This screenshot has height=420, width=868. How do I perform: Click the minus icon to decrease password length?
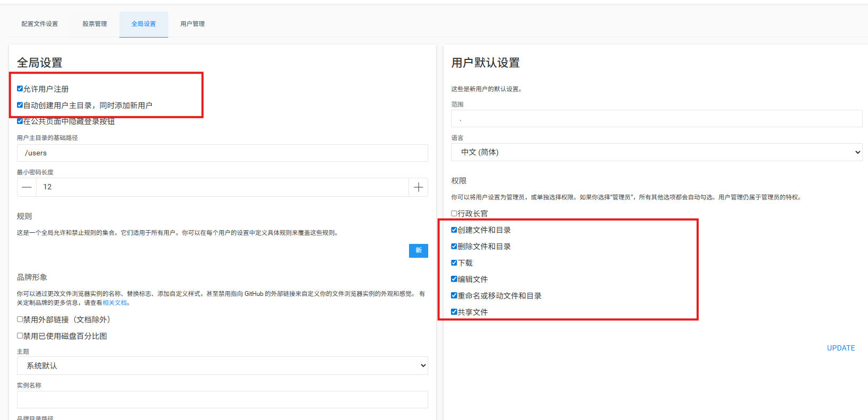27,187
